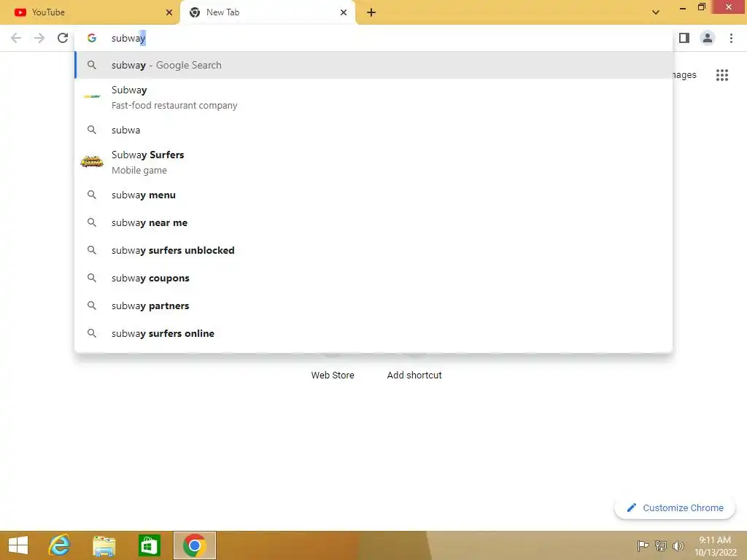Open Windows Store from taskbar
Image resolution: width=747 pixels, height=560 pixels.
[149, 545]
